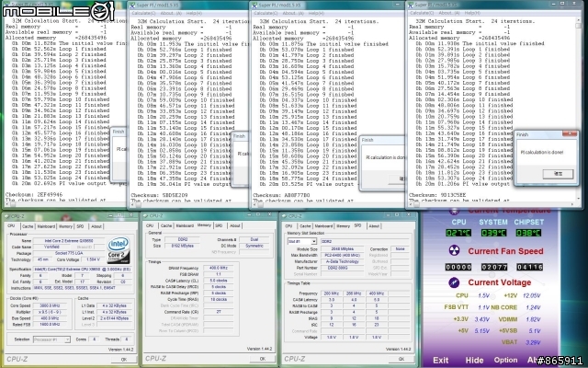Click horizontal scrollbar of Super PI window with checksum AB8F77B0
The height and width of the screenshot is (368, 588).
pos(326,205)
